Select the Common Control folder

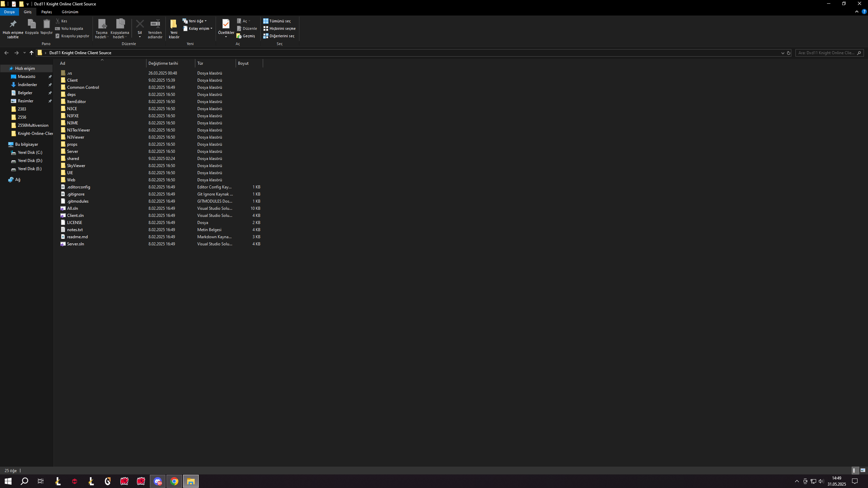pyautogui.click(x=83, y=87)
